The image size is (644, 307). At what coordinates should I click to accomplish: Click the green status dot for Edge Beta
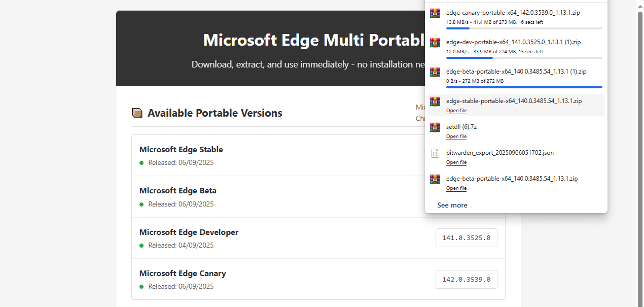click(x=142, y=204)
